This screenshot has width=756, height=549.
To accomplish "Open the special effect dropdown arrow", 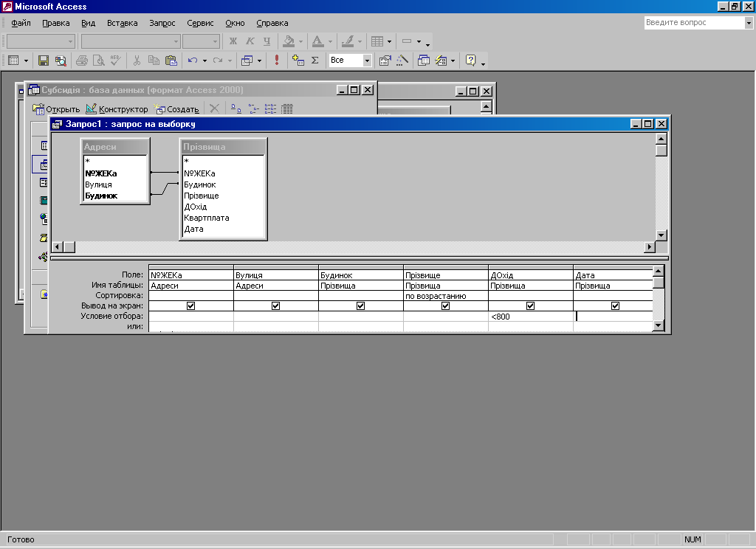I will tap(419, 41).
